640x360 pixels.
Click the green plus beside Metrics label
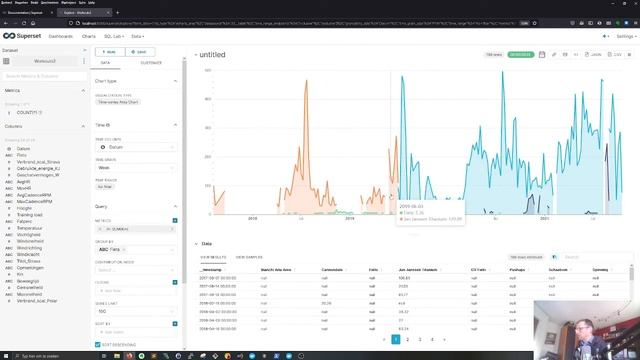click(x=175, y=220)
